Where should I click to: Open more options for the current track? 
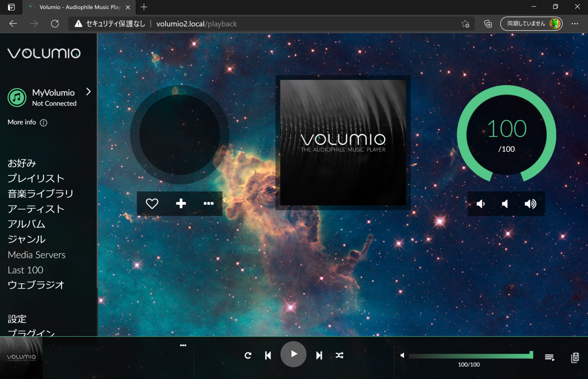tap(208, 203)
